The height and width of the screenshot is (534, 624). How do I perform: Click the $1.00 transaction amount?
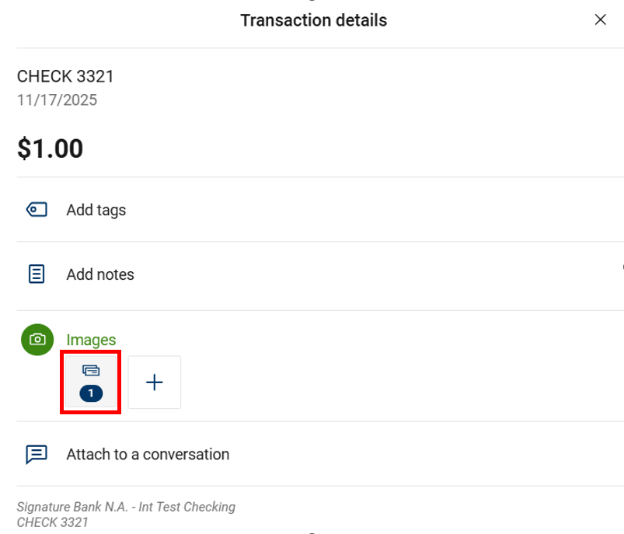pos(50,149)
